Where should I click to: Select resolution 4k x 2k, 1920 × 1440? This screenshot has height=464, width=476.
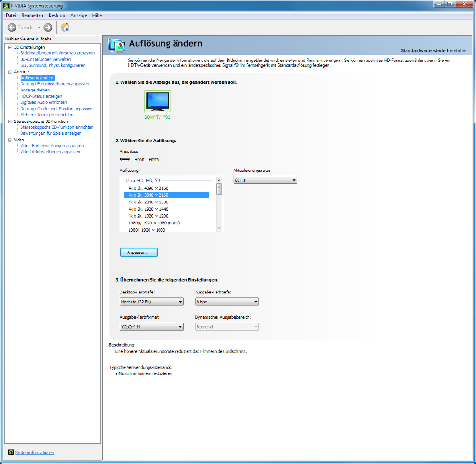[x=166, y=209]
